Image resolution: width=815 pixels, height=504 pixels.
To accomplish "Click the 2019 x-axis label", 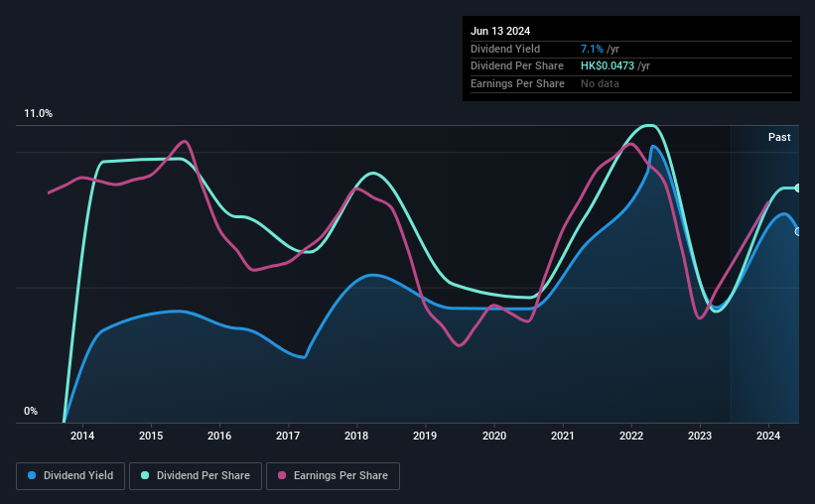I will [x=425, y=436].
